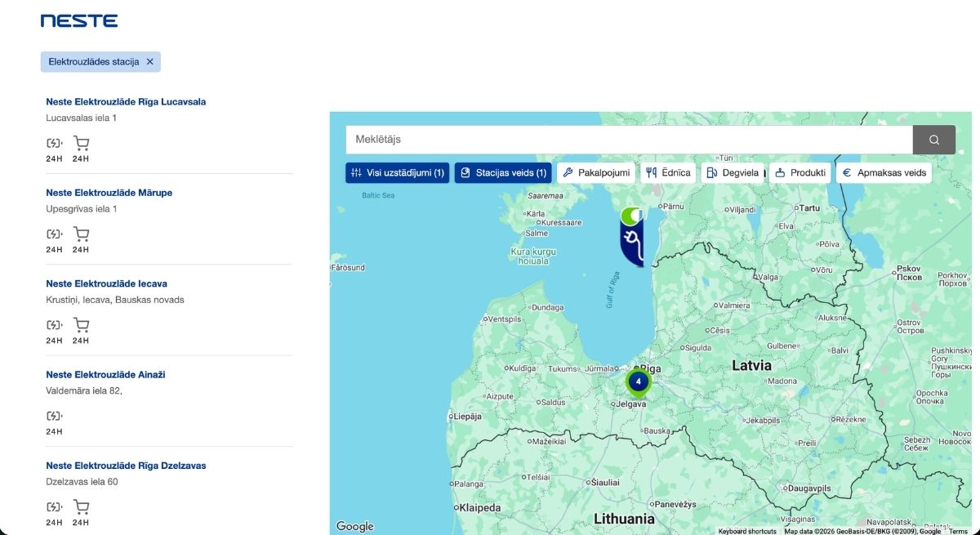The width and height of the screenshot is (980, 535).
Task: Click the Klaipėda label on the map
Action: click(480, 507)
